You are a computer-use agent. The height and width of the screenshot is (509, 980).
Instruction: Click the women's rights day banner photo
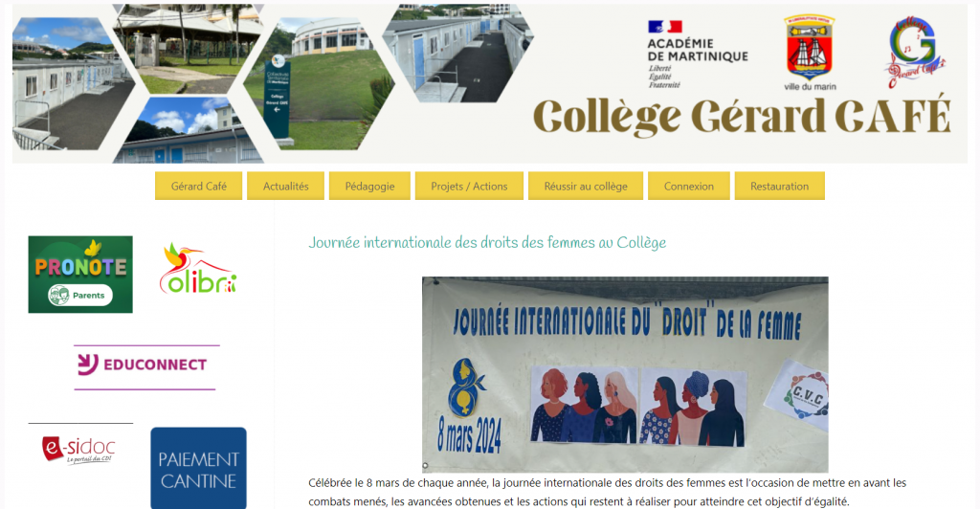pos(625,375)
